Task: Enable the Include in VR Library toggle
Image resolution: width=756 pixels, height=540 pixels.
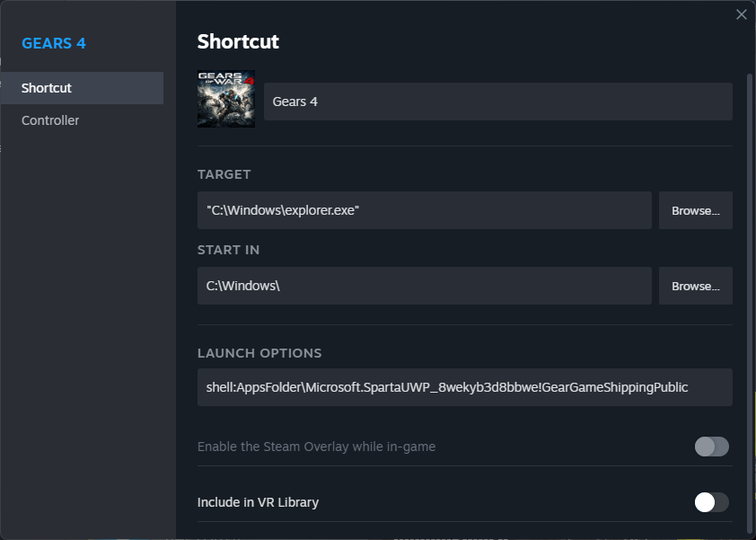Action: click(x=710, y=502)
